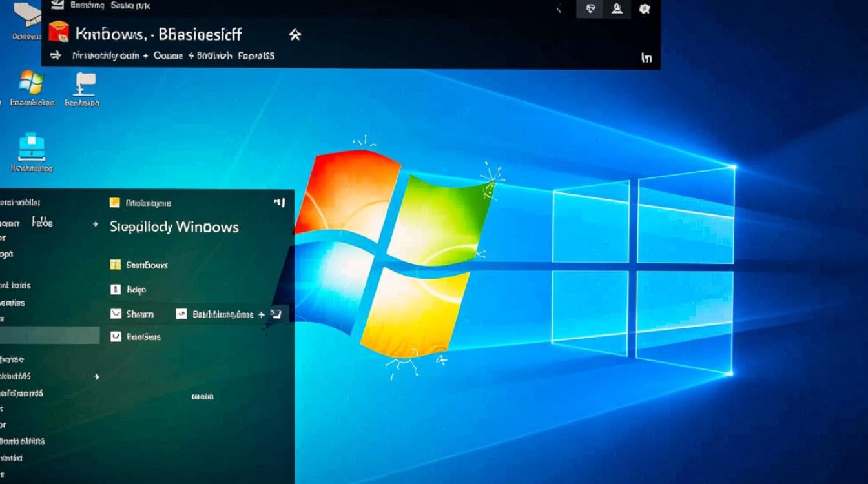The width and height of the screenshot is (868, 484).
Task: Select the Sembows menu entry
Action: 147,265
